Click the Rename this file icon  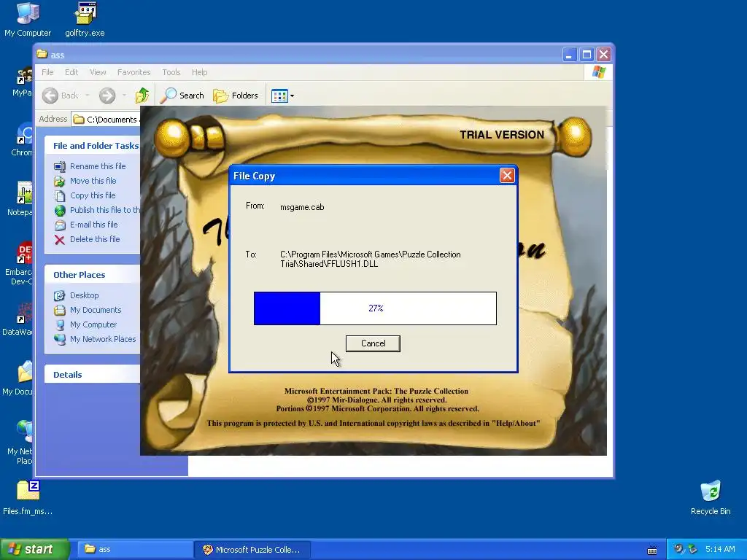tap(60, 166)
